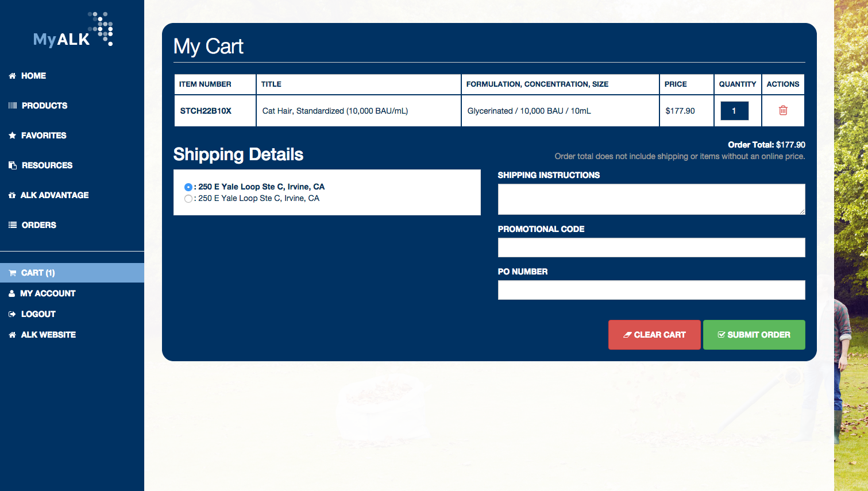This screenshot has width=868, height=491.
Task: Click the documents icon beside RESOURCES
Action: 13,165
